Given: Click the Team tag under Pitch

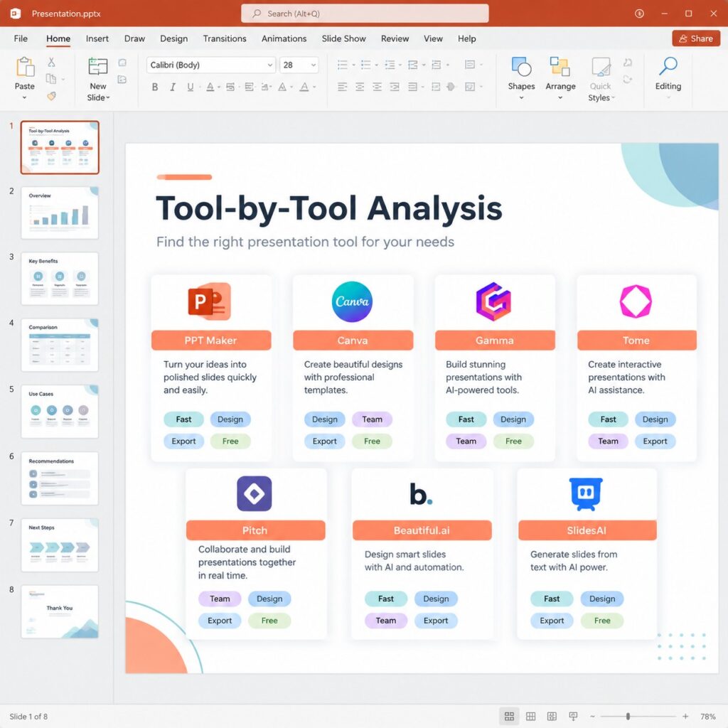Looking at the screenshot, I should click(220, 599).
